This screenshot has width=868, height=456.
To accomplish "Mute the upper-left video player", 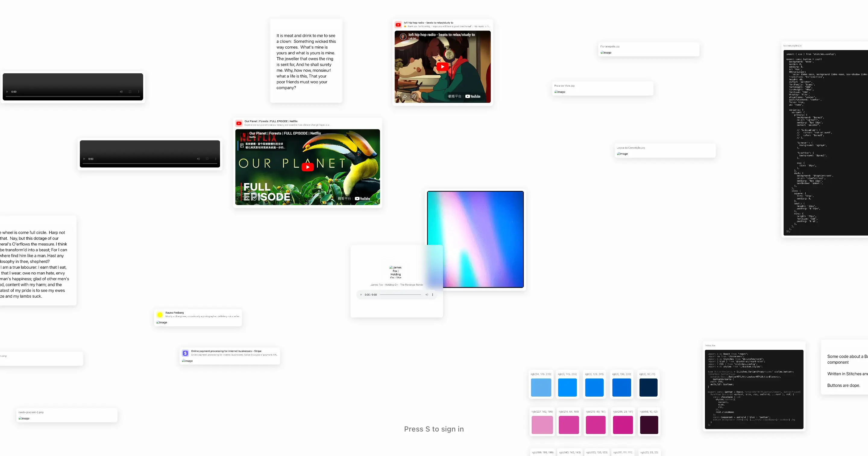I will 121,92.
